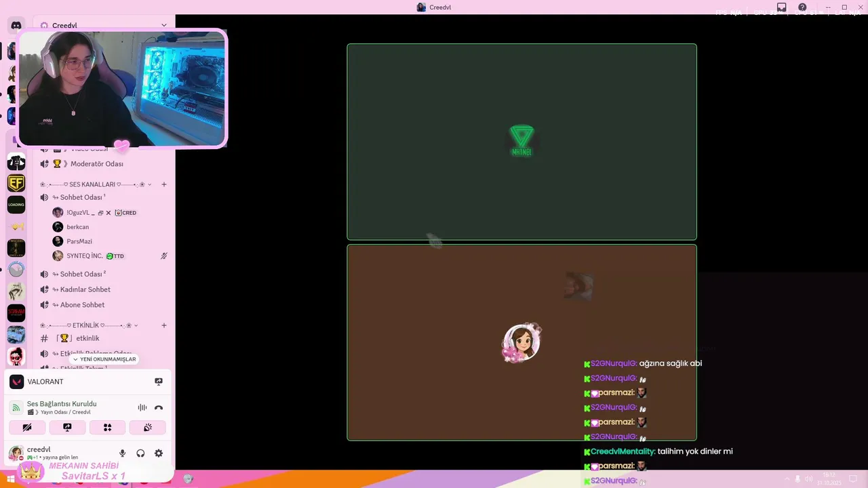The image size is (868, 488).
Task: Open the taskbar clock and date
Action: tap(829, 479)
